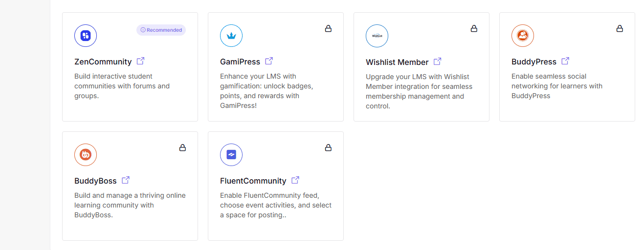Click the BuddyBoss logo icon
Image resolution: width=644 pixels, height=250 pixels.
[86, 155]
